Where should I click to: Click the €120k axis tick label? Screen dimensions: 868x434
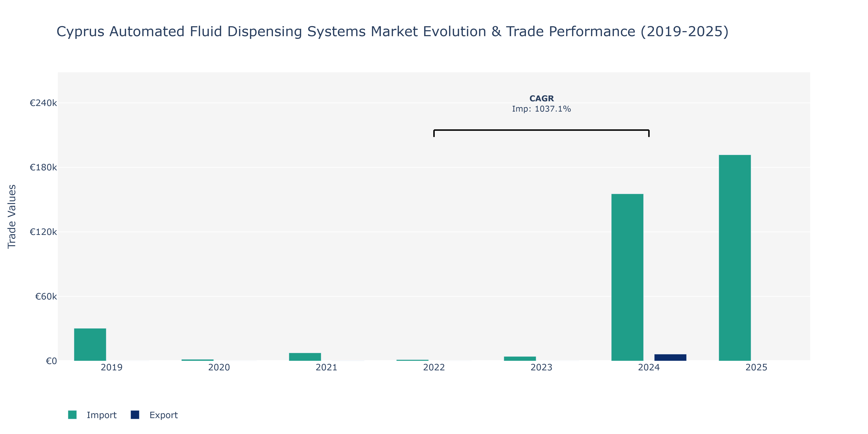(43, 232)
